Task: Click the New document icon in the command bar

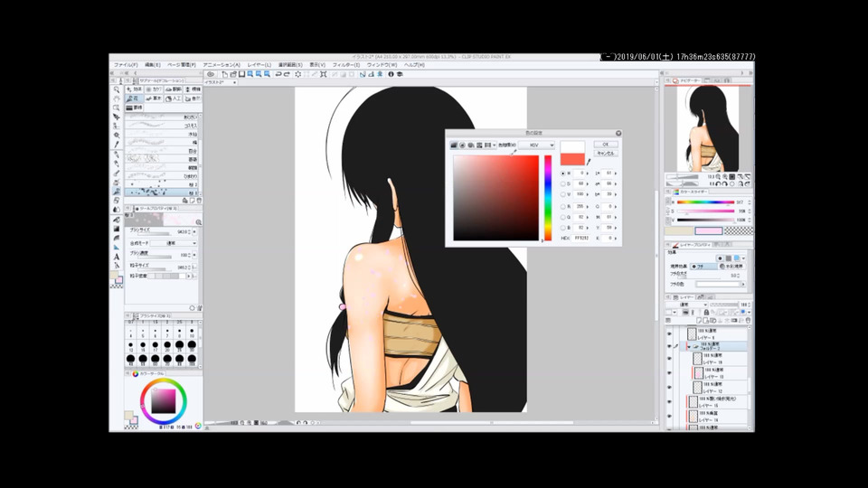Action: coord(224,74)
